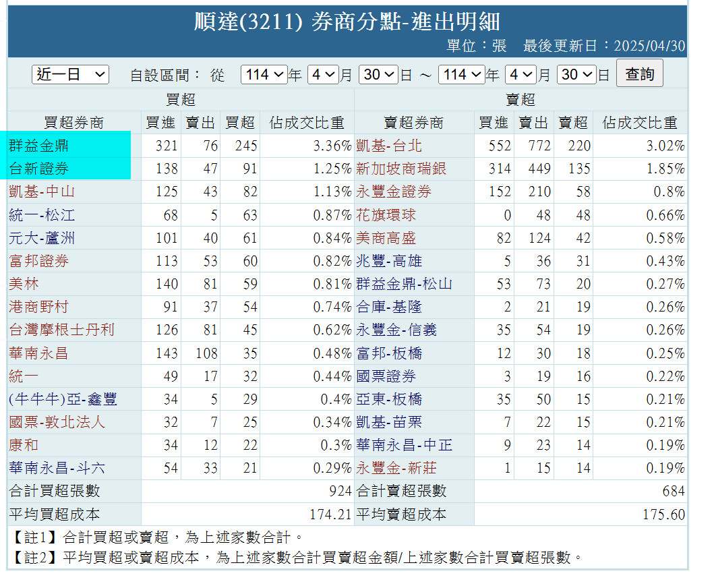This screenshot has height=588, width=714.
Task: Open the start year 114 dropdown
Action: coord(264,74)
